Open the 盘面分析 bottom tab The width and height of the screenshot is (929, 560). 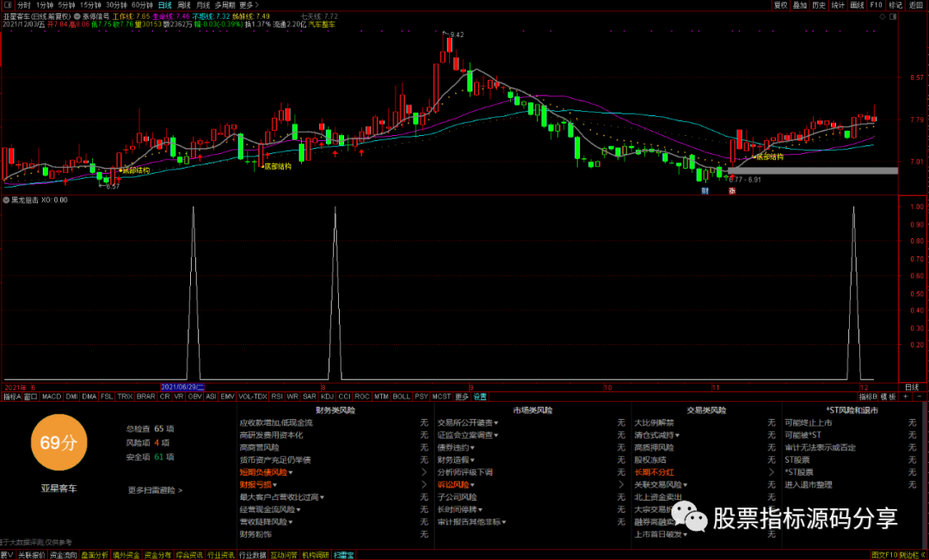[x=95, y=555]
